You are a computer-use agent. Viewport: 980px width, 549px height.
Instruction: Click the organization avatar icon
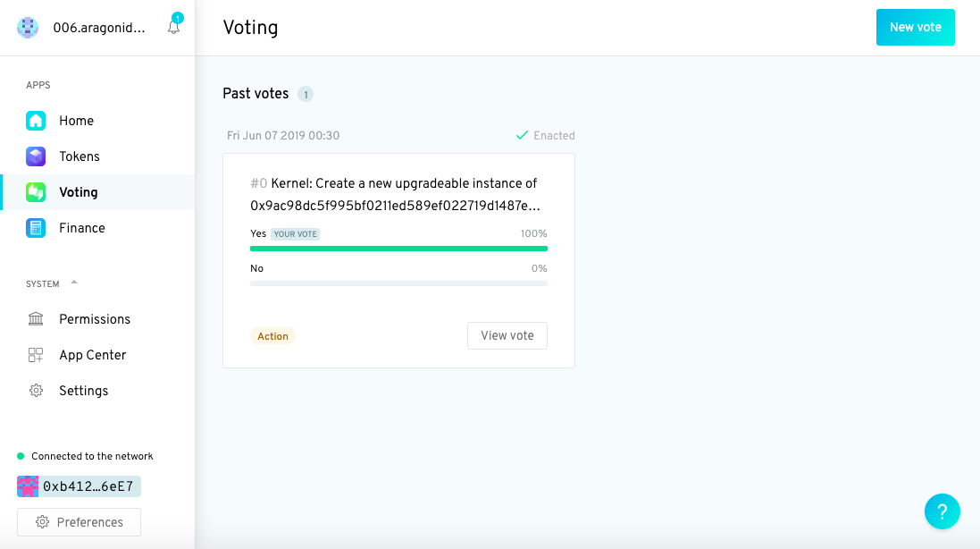(28, 28)
